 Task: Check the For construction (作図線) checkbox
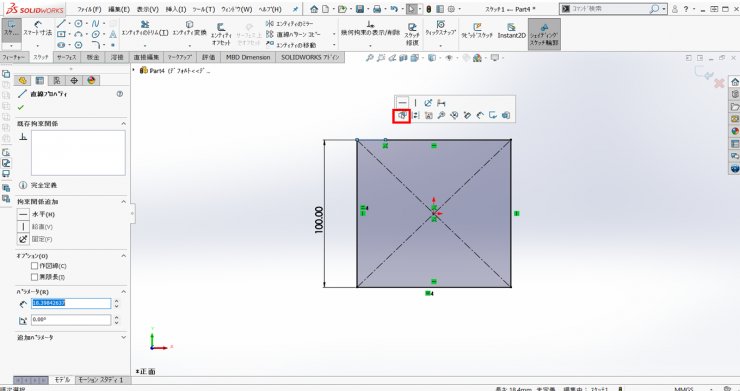coord(34,266)
